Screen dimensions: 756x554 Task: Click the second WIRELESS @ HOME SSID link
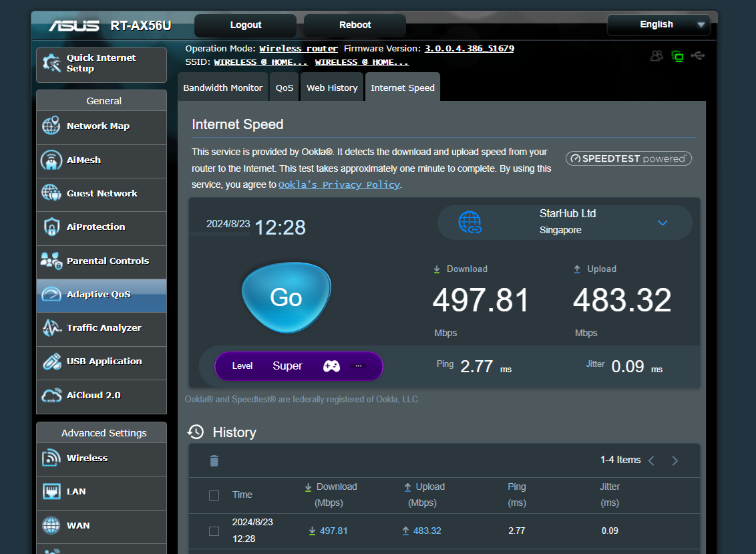361,61
